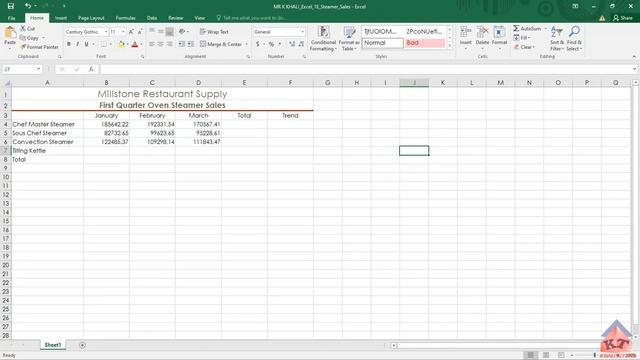Increase font size
This screenshot has height=360, width=640.
(131, 31)
